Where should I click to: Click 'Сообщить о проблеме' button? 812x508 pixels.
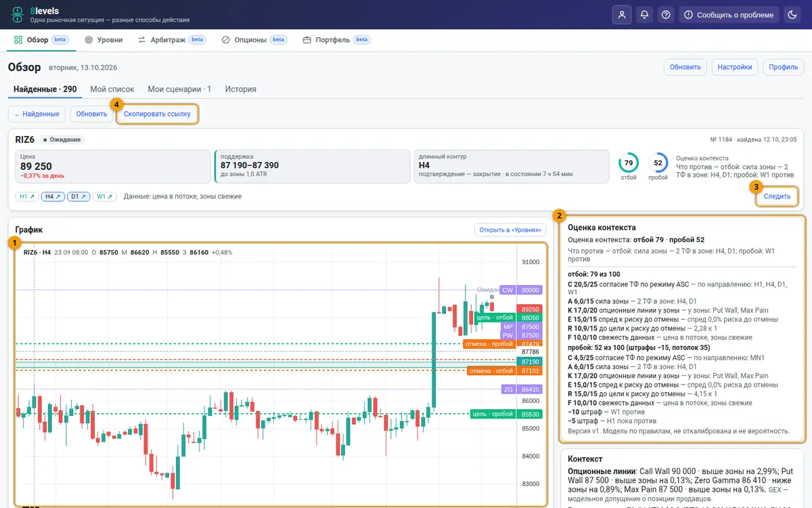point(729,15)
